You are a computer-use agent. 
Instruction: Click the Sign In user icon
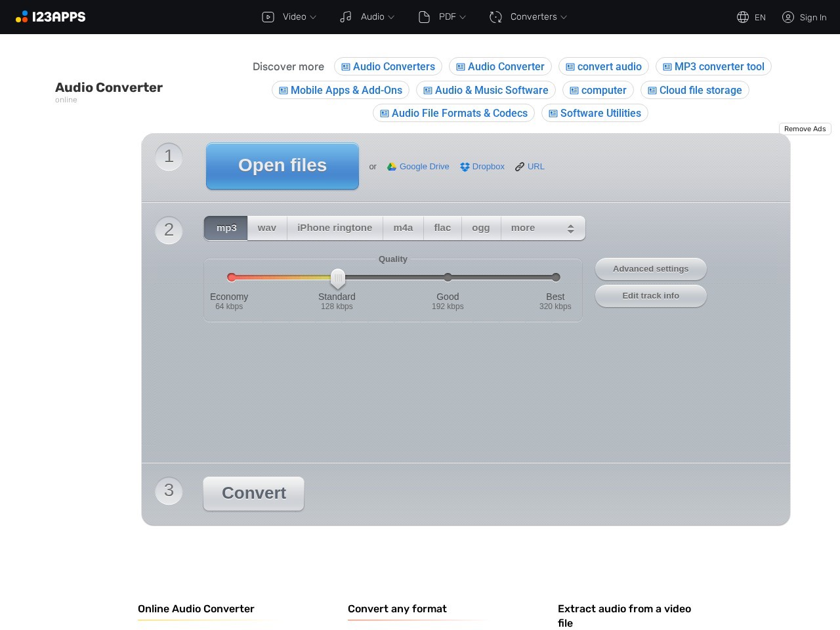click(x=788, y=17)
